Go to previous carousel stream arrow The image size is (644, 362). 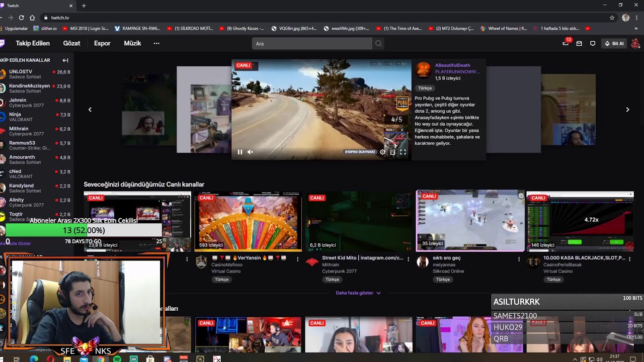(90, 110)
